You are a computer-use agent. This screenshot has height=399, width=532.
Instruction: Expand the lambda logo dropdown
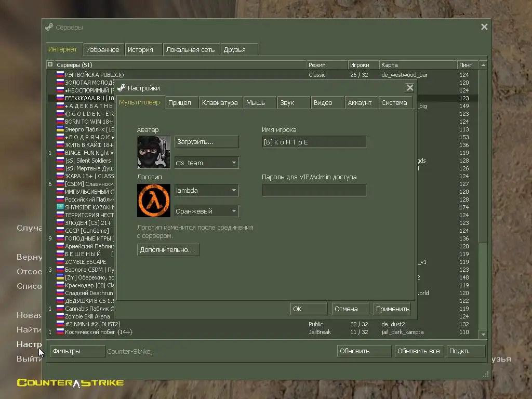[207, 190]
